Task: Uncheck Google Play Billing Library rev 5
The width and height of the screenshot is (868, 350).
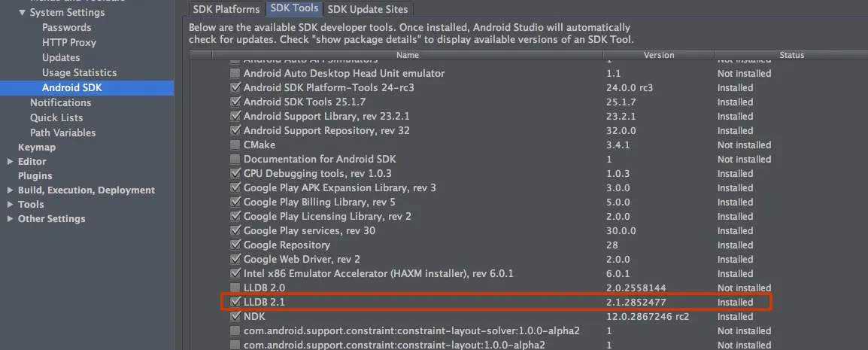Action: 235,202
